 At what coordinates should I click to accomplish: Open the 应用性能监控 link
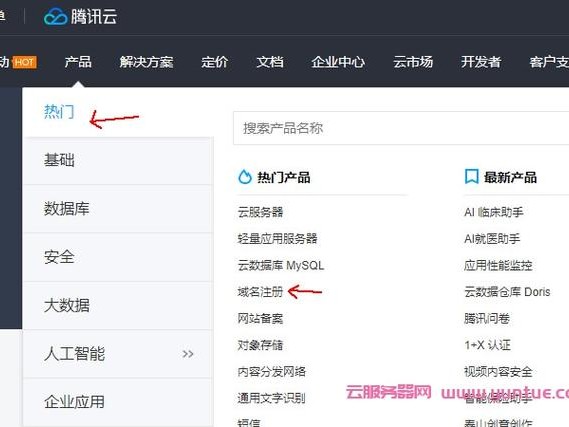coord(498,265)
